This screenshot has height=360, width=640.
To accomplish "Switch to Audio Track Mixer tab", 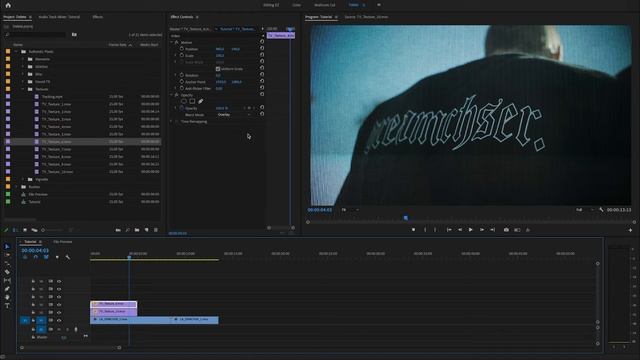I will [x=59, y=17].
